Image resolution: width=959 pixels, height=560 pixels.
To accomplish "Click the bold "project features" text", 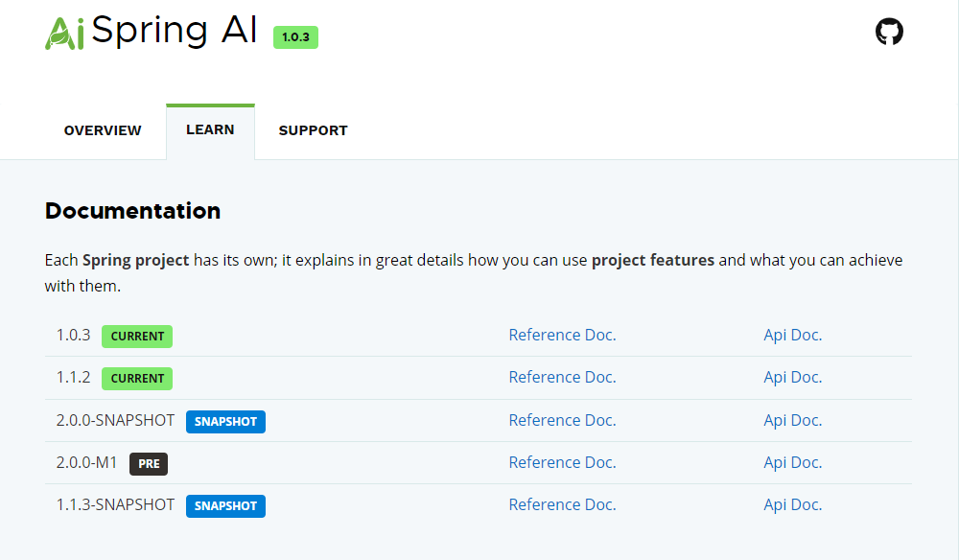I will coord(652,261).
